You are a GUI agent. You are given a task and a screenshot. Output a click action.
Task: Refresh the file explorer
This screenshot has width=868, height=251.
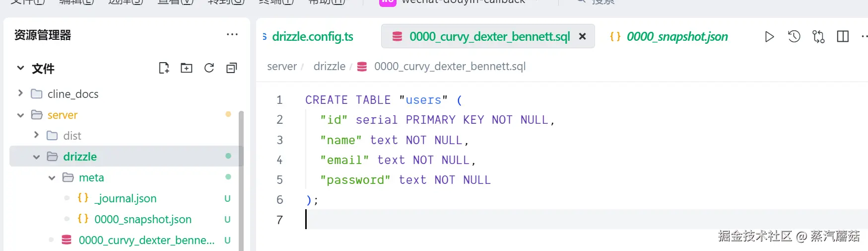click(209, 68)
